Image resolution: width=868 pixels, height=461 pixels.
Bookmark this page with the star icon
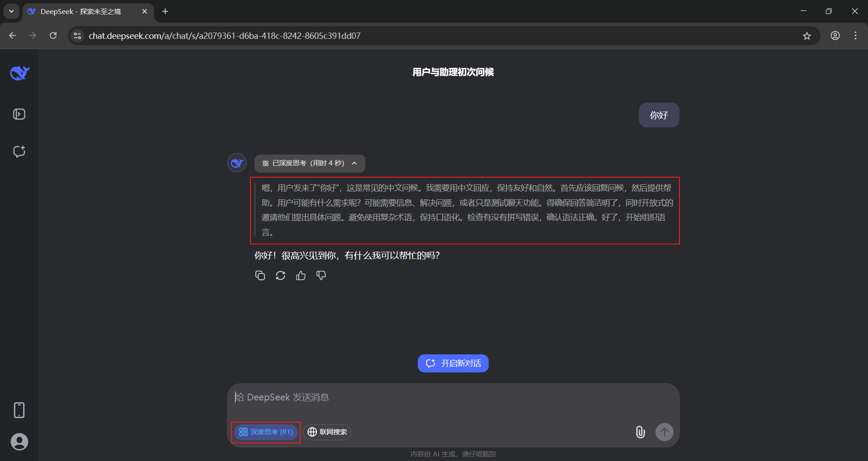(807, 36)
